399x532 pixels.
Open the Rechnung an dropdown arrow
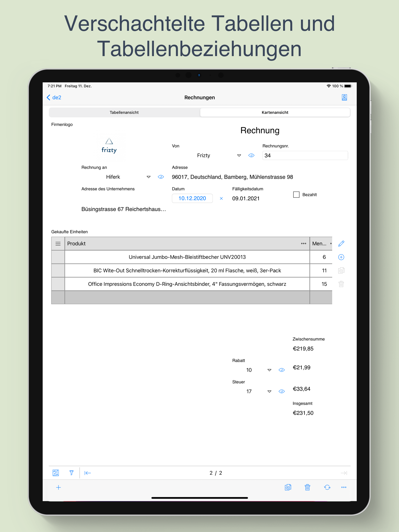[x=148, y=177]
